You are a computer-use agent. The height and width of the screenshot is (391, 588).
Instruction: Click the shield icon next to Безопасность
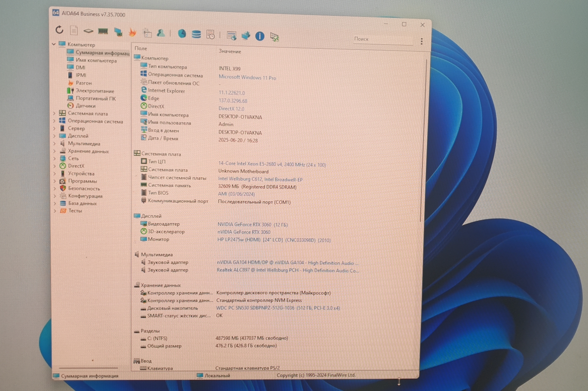tap(63, 188)
